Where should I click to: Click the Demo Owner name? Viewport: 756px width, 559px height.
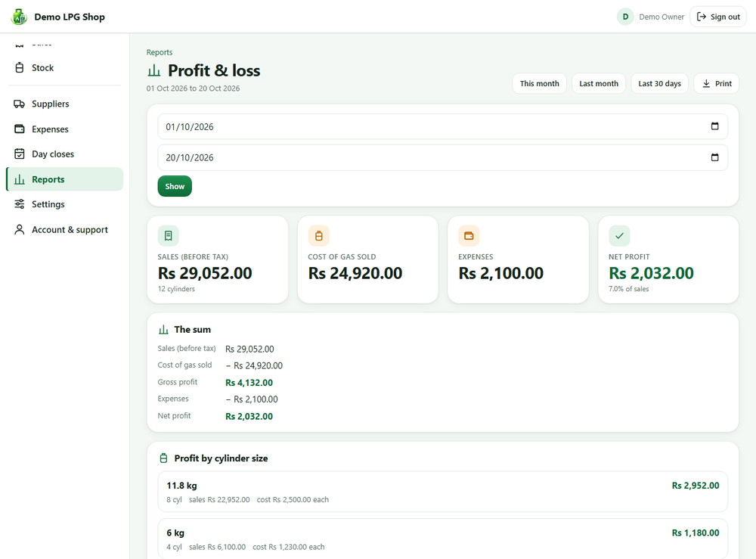pos(661,17)
